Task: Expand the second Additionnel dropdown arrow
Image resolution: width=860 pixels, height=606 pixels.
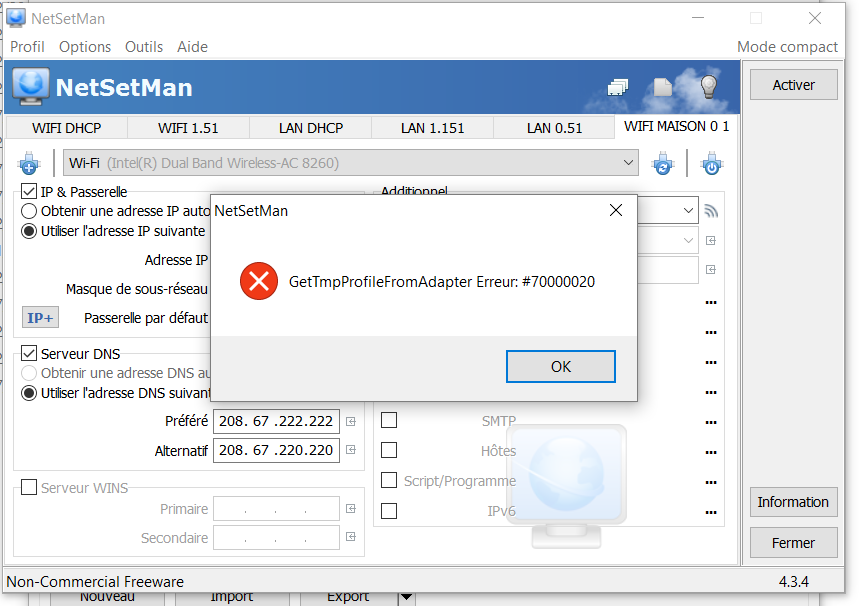Action: point(688,241)
